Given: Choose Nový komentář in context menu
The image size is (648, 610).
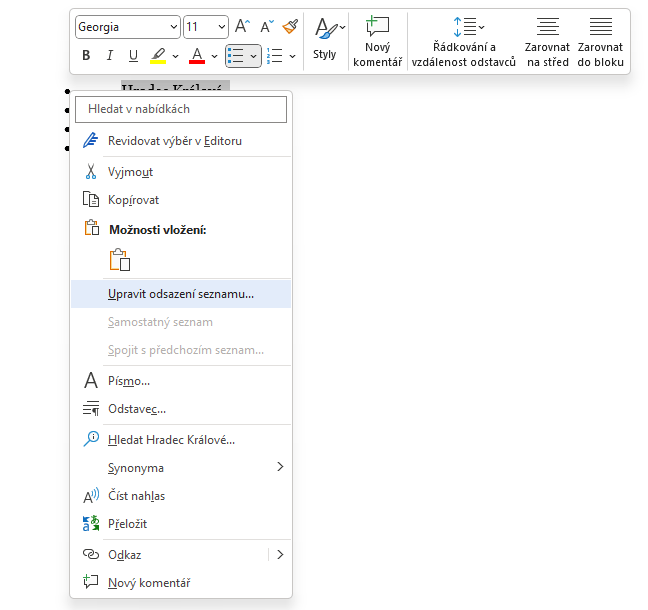Looking at the screenshot, I should click(x=181, y=583).
